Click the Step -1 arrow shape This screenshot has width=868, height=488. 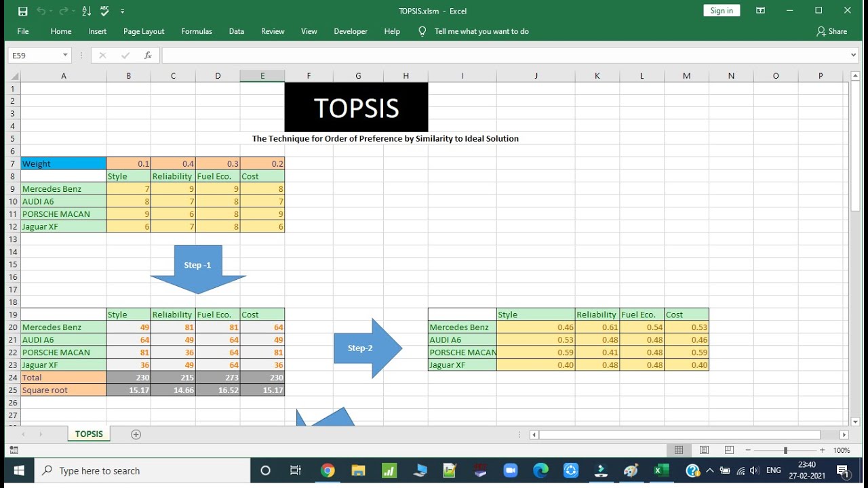[x=198, y=269]
